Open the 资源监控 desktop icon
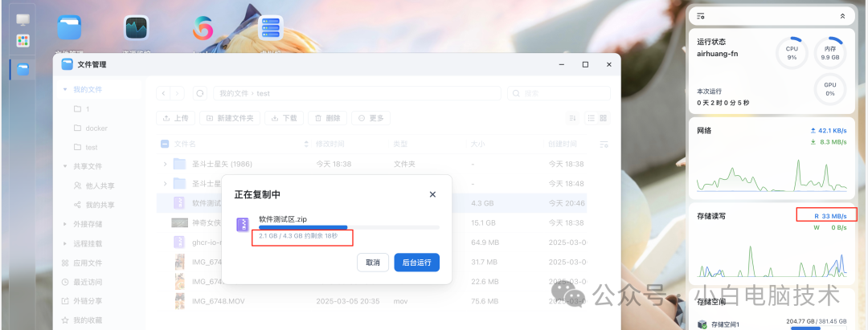The height and width of the screenshot is (330, 868). (x=136, y=27)
